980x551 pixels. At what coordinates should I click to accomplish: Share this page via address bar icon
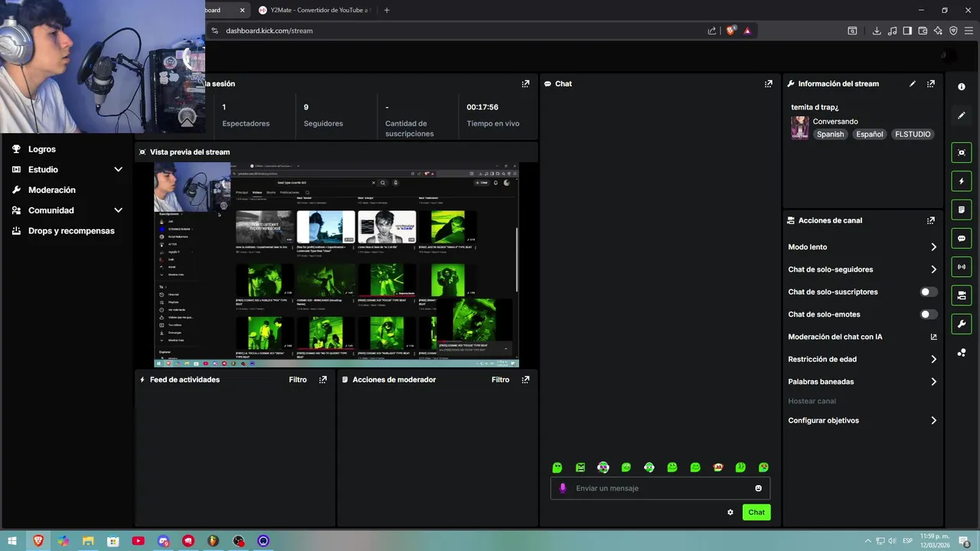712,31
